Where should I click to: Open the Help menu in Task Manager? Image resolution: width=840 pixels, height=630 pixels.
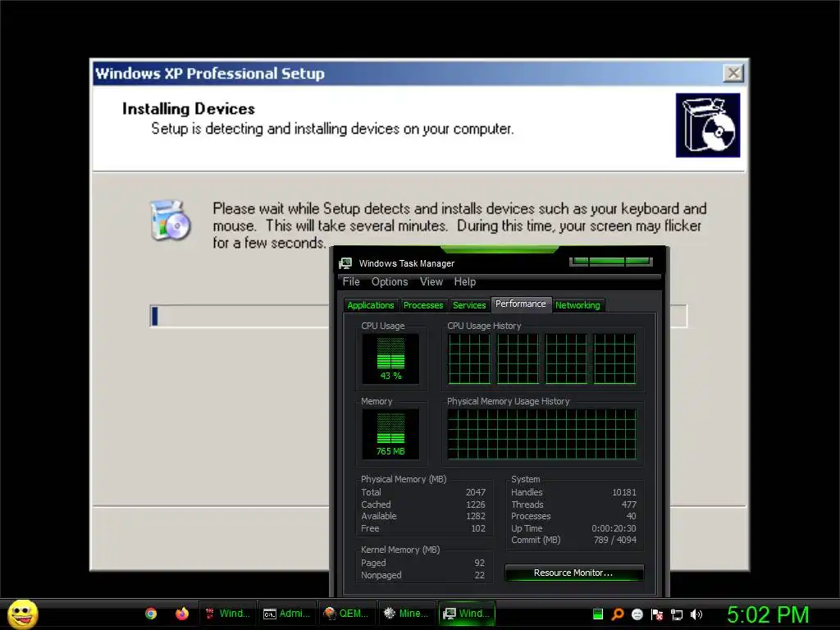465,282
